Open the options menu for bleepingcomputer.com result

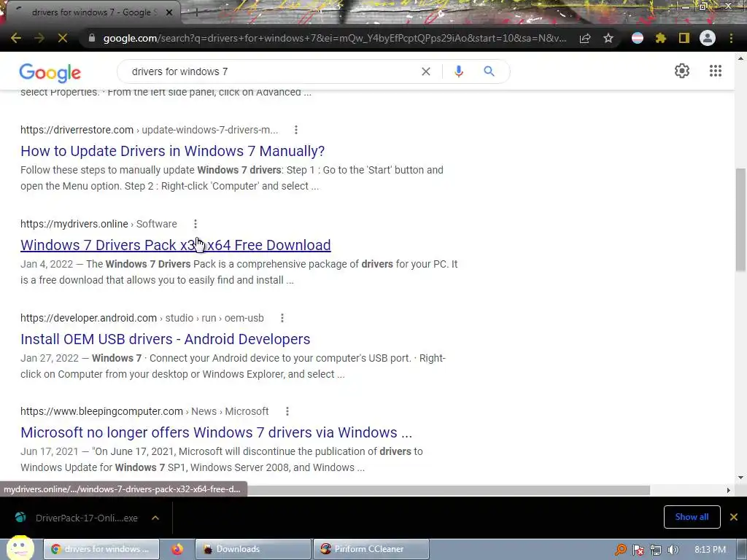tap(287, 411)
